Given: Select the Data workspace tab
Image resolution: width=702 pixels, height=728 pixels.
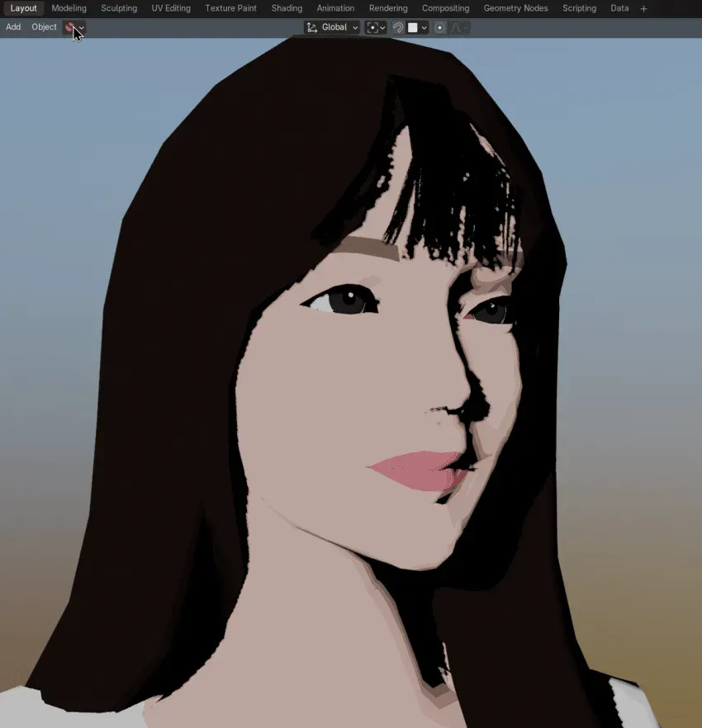Looking at the screenshot, I should coord(619,8).
